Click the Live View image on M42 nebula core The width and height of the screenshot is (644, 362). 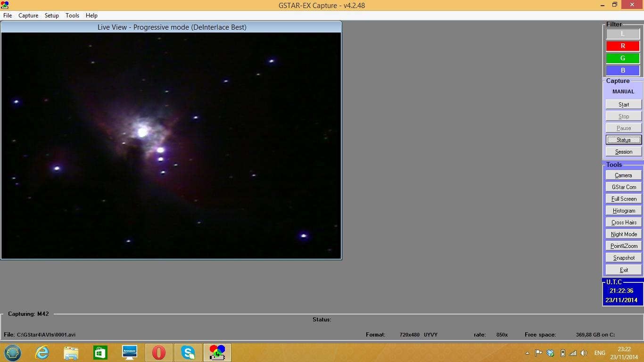(142, 132)
